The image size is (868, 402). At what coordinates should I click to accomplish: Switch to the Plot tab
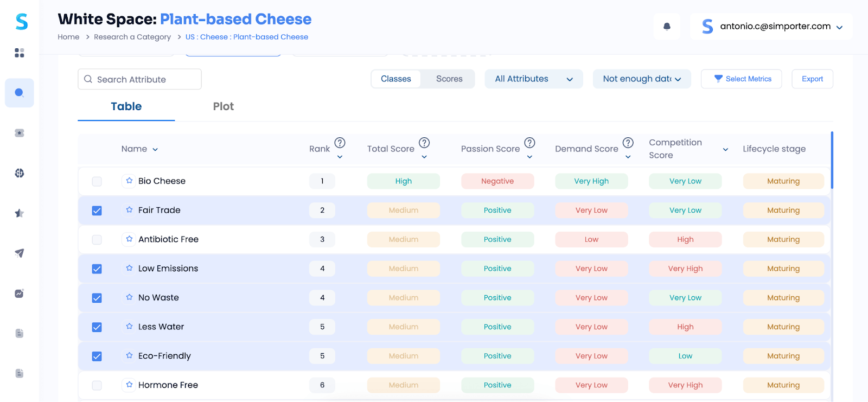(223, 106)
